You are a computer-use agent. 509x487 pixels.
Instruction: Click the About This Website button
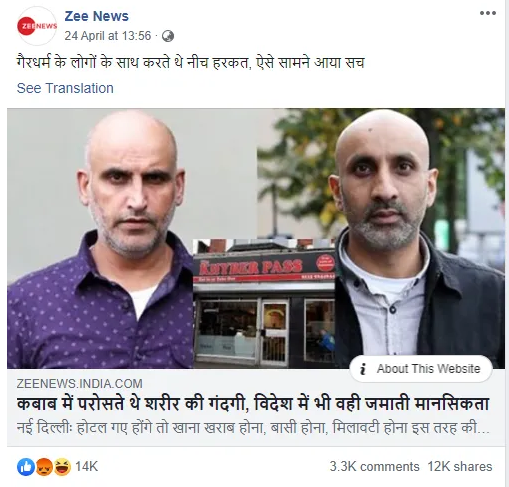point(421,369)
